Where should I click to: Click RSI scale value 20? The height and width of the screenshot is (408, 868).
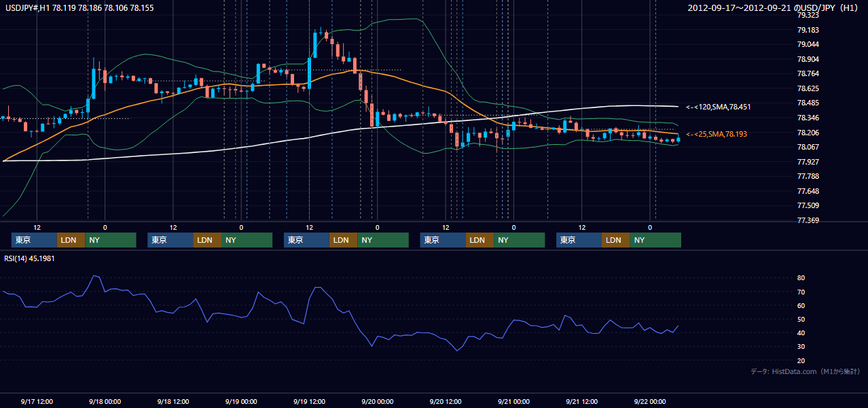[x=801, y=360]
